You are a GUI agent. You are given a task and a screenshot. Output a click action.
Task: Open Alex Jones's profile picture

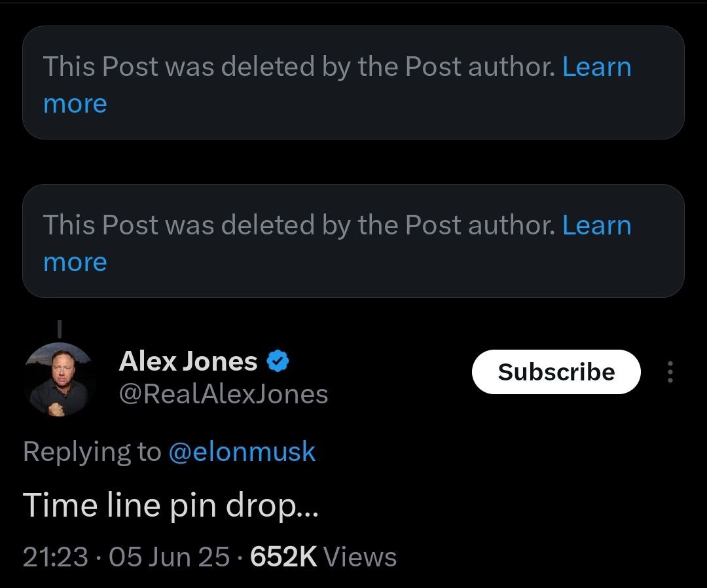tap(60, 379)
